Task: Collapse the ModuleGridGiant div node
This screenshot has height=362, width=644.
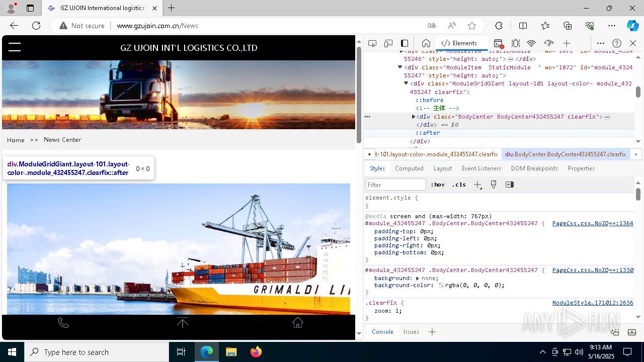Action: [x=406, y=83]
